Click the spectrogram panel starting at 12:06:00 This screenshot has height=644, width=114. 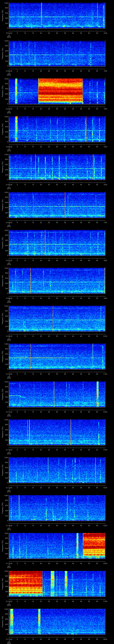tap(57, 205)
